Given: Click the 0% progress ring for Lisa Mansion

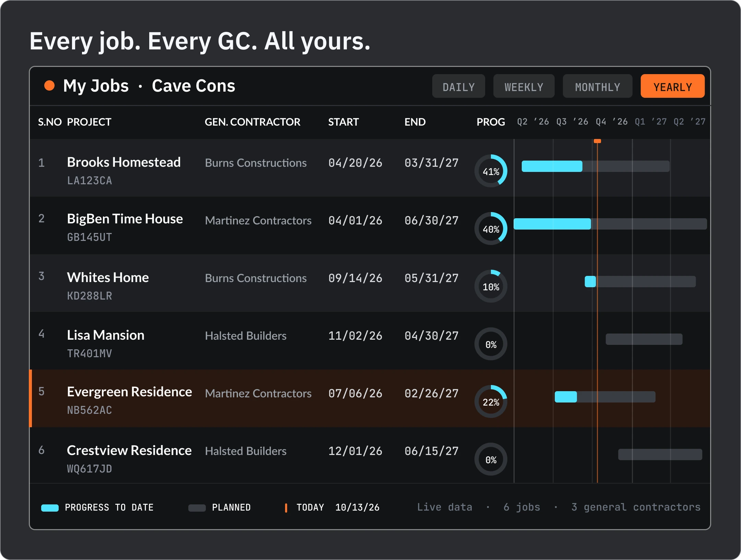Looking at the screenshot, I should pyautogui.click(x=491, y=344).
